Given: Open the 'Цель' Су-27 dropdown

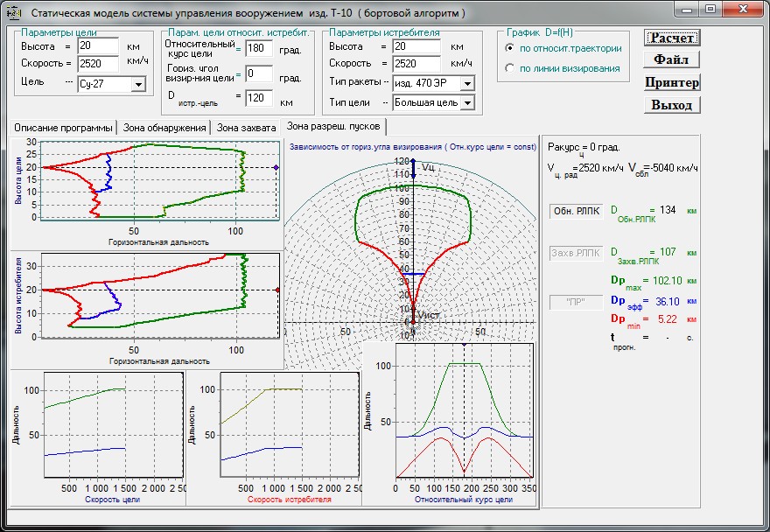Looking at the screenshot, I should [138, 84].
